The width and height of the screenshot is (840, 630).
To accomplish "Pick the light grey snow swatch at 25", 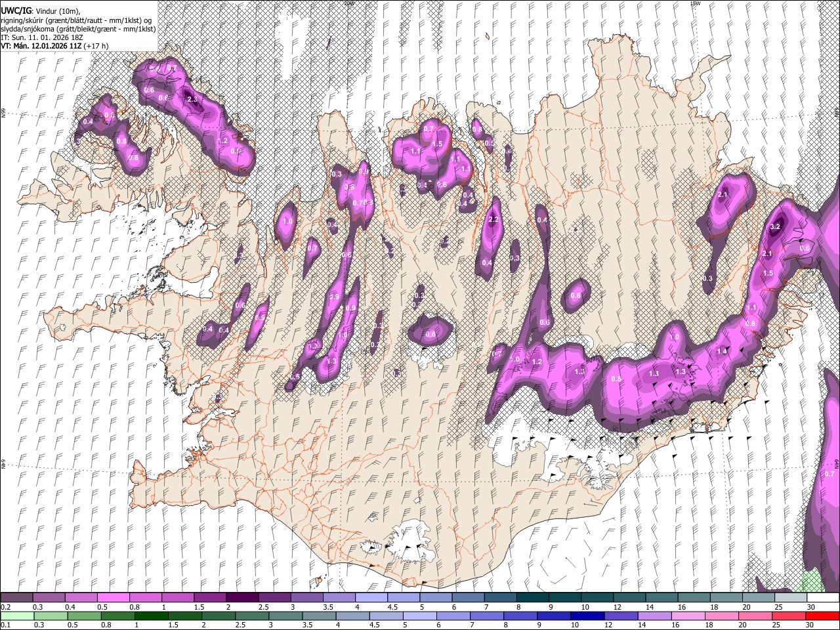I will (790, 598).
